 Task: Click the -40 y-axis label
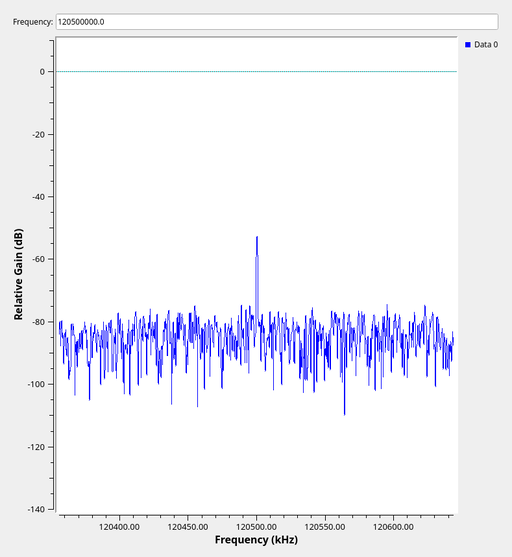click(38, 197)
